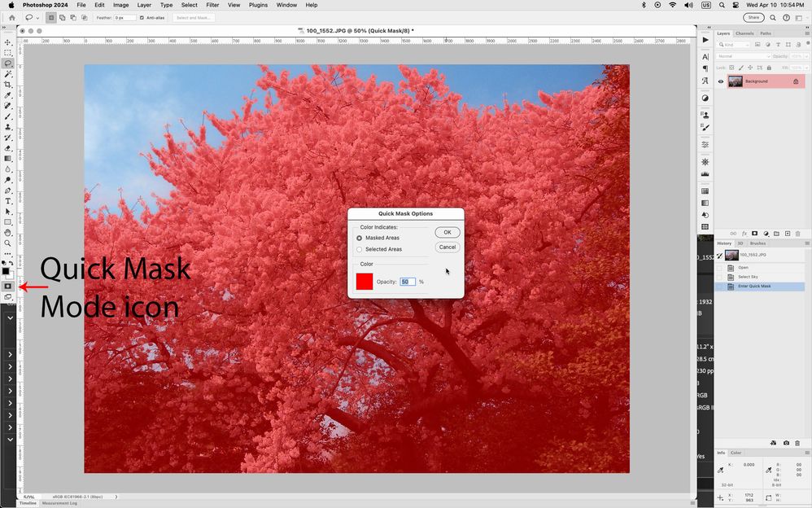Select the Crop tool
This screenshot has height=508, width=812.
click(8, 84)
